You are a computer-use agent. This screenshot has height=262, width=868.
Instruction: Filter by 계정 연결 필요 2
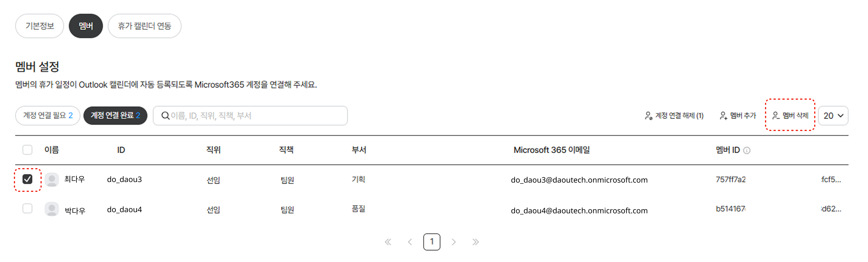click(47, 115)
